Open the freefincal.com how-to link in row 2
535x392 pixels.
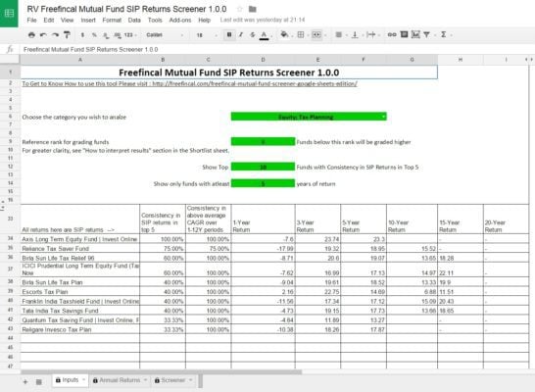pos(189,83)
